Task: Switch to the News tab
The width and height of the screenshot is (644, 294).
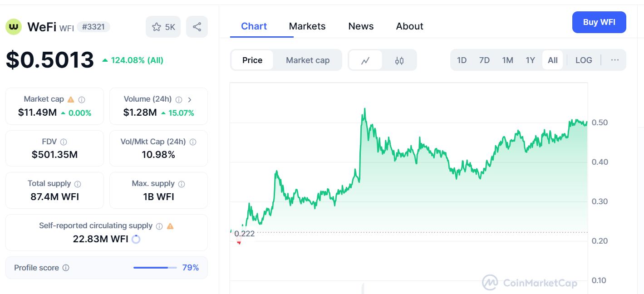Action: pos(361,26)
